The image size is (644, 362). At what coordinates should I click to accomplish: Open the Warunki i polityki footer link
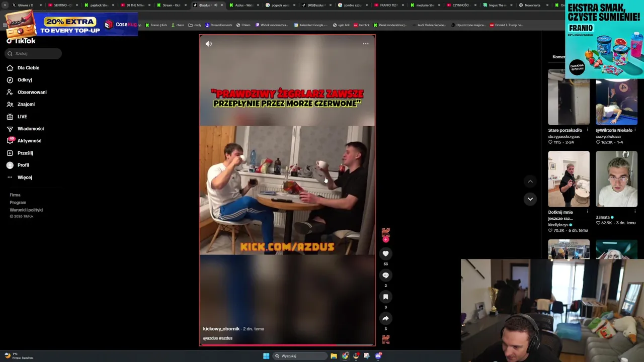point(26,210)
